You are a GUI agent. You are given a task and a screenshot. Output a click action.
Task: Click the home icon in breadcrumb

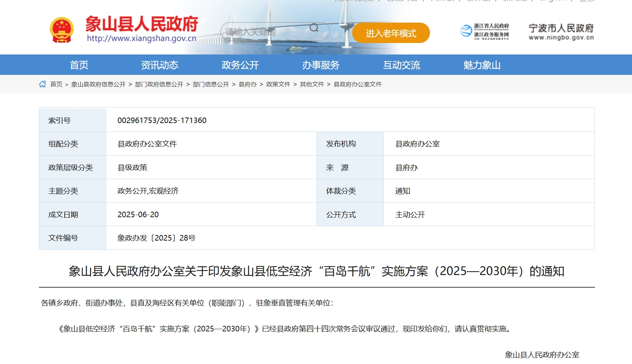pos(43,84)
